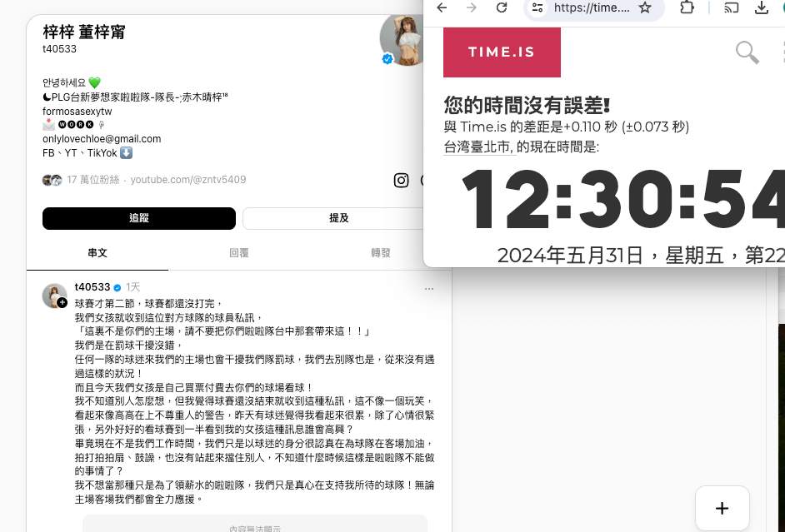Viewport: 785px width, 532px height.
Task: View site information icon in address bar
Action: (537, 7)
